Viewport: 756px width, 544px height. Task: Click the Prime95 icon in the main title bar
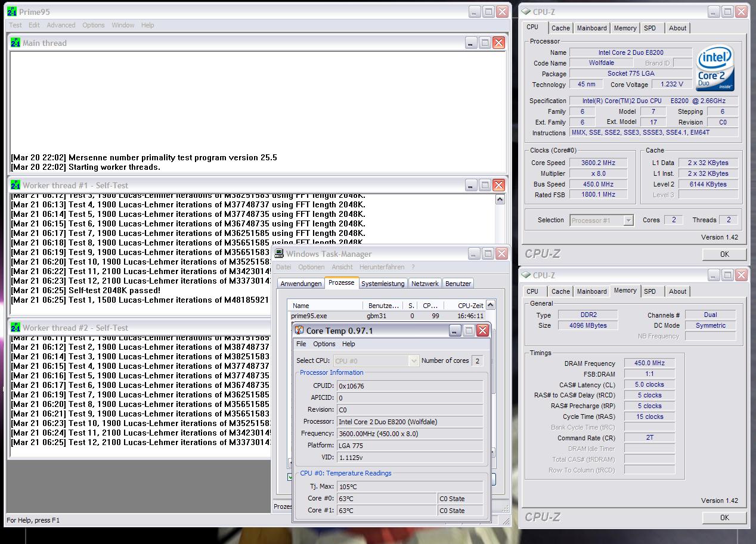click(x=12, y=12)
